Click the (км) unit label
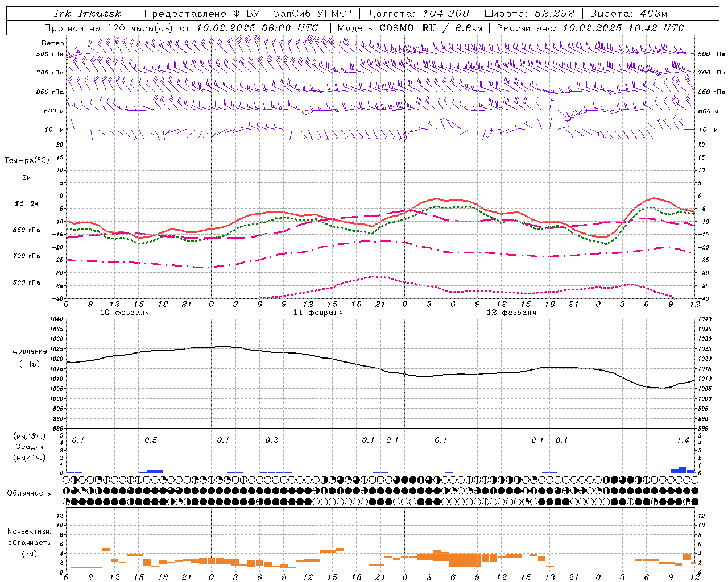Image resolution: width=728 pixels, height=582 pixels. pyautogui.click(x=29, y=554)
